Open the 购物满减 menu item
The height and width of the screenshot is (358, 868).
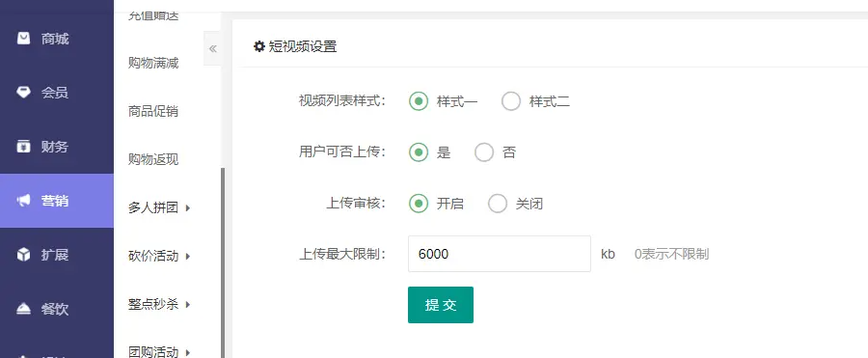[x=153, y=63]
